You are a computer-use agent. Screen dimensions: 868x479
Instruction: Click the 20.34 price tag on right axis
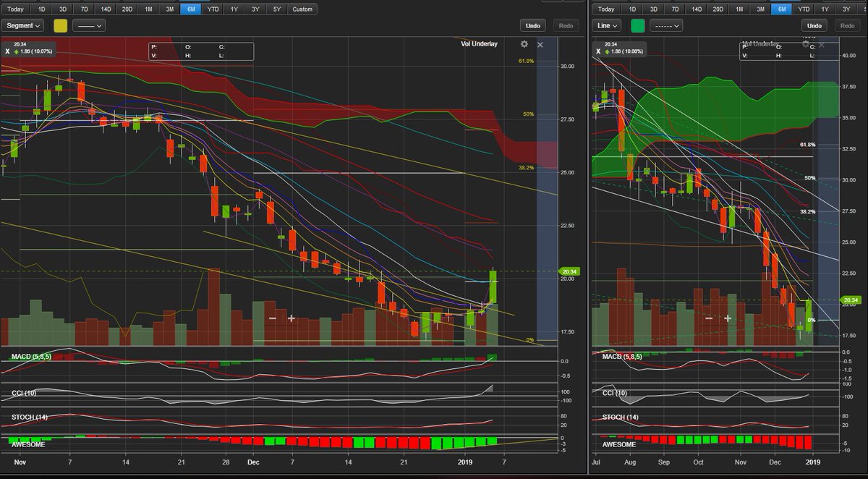849,300
